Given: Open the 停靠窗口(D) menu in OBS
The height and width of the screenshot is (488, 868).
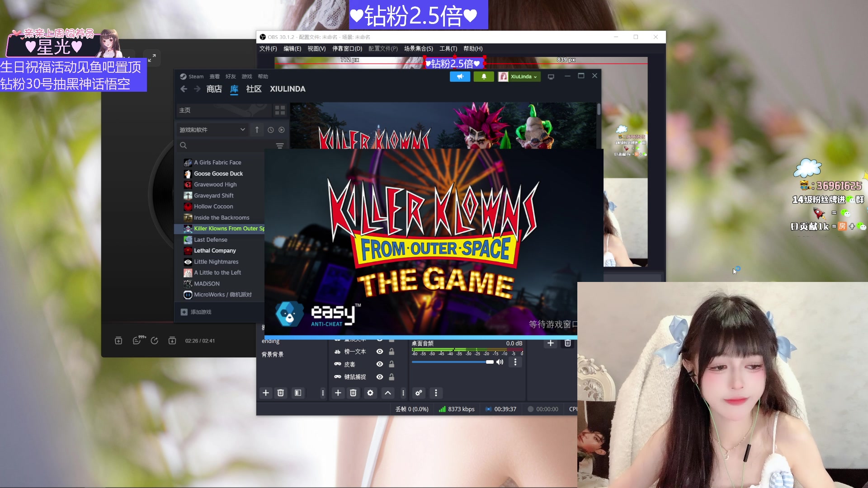Looking at the screenshot, I should point(347,49).
